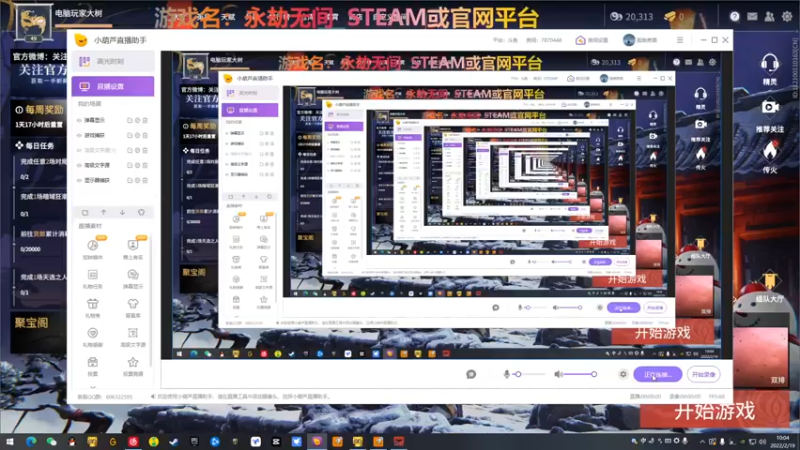Click the player avatar in game top-left
Viewport: 800px width, 450px height.
click(33, 22)
